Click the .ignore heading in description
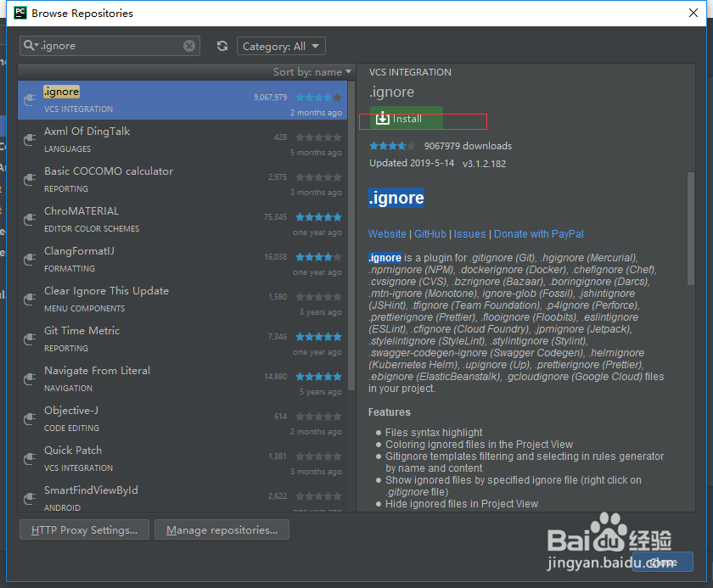The height and width of the screenshot is (588, 713). 396,198
